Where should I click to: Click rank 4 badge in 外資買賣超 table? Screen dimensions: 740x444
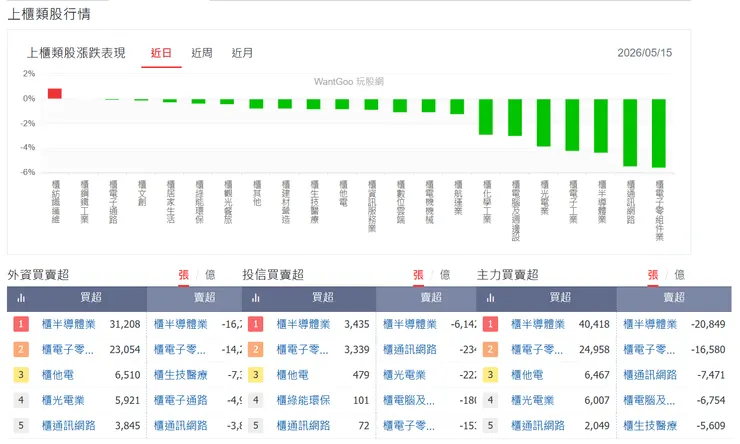tap(21, 400)
